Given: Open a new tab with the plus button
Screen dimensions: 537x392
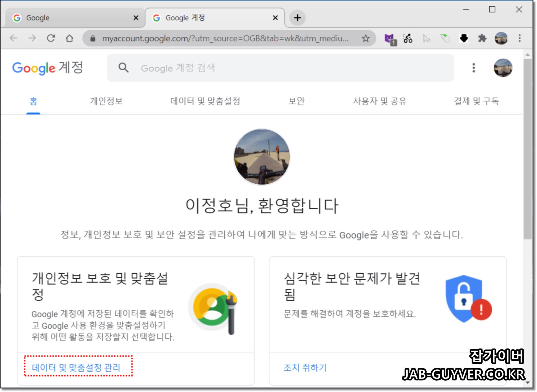Looking at the screenshot, I should [x=297, y=18].
